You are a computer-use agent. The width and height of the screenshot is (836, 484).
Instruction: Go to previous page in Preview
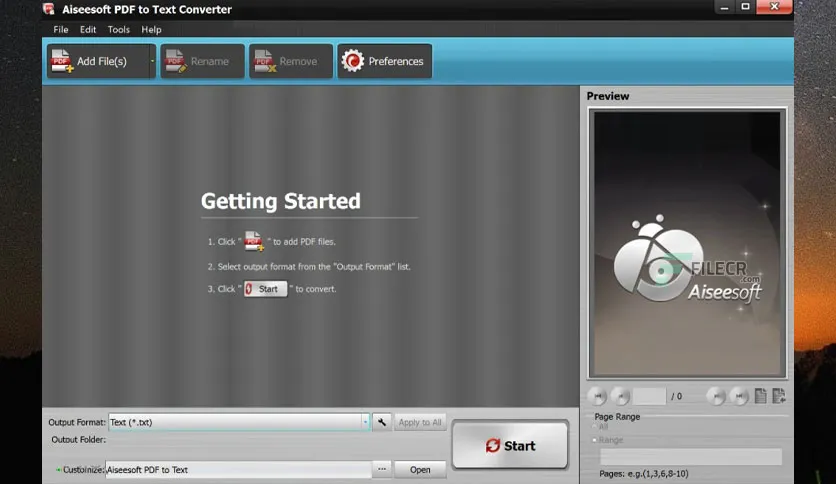point(621,396)
